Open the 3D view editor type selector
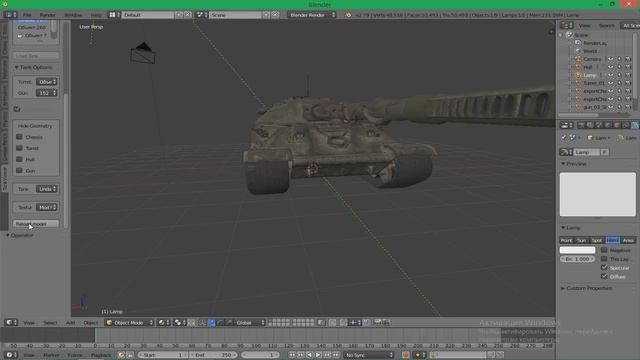This screenshot has width=640, height=360. point(11,323)
